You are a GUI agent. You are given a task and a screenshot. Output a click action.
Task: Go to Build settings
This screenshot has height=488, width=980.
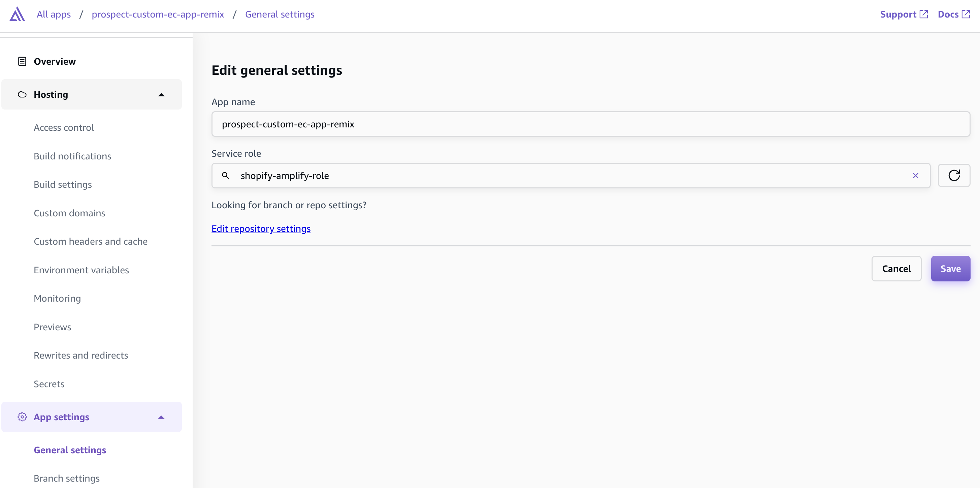tap(63, 185)
